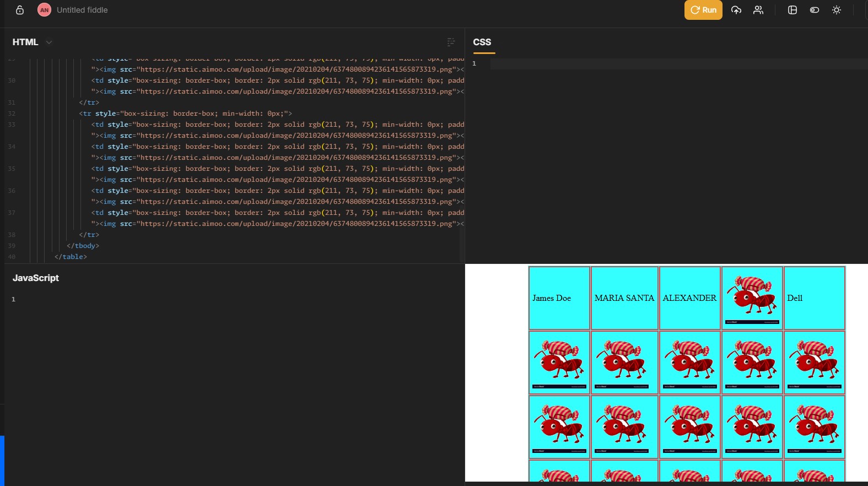
Task: Click the unlocked padlock privacy icon
Action: coord(20,10)
